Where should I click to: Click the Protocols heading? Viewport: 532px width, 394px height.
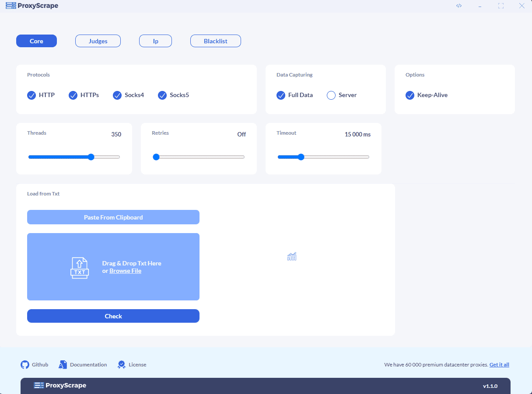(x=38, y=75)
